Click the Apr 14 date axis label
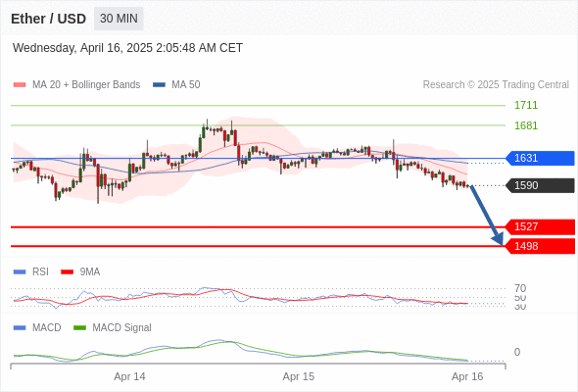 [x=129, y=377]
